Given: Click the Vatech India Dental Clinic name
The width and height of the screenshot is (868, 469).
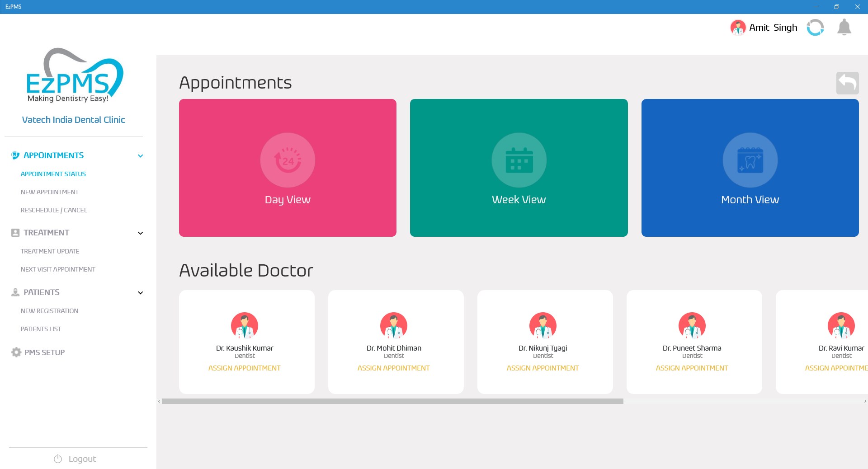Looking at the screenshot, I should pyautogui.click(x=74, y=120).
